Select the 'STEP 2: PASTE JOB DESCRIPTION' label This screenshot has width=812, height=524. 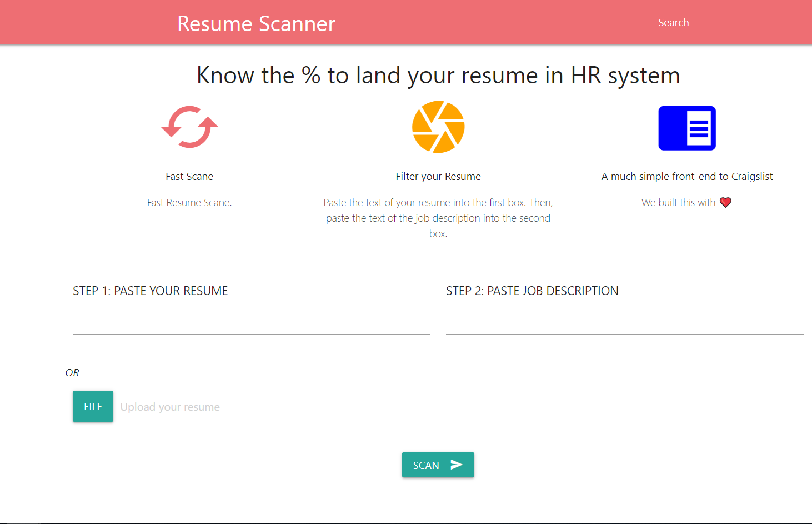click(x=532, y=291)
